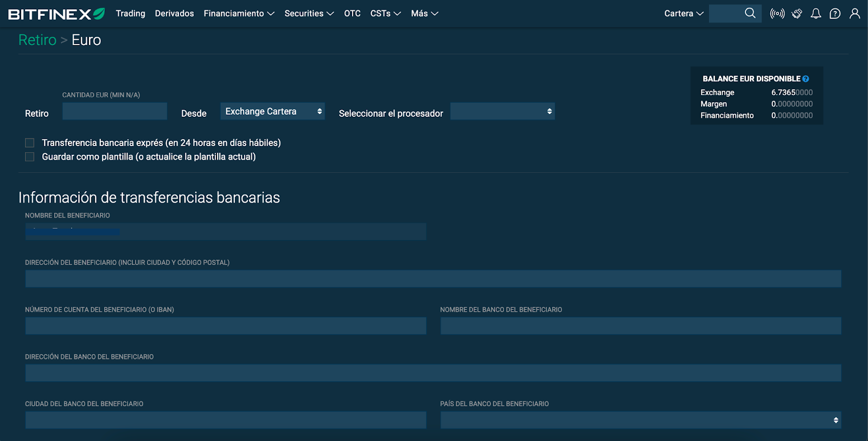Enable Transferencia bancaria exprés checkbox

click(x=30, y=143)
